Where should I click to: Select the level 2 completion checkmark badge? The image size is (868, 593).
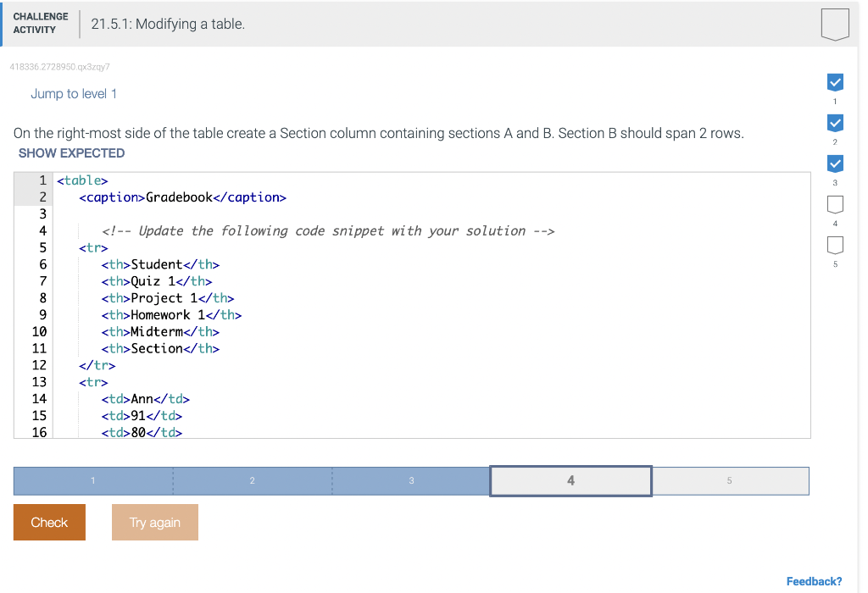click(x=835, y=123)
